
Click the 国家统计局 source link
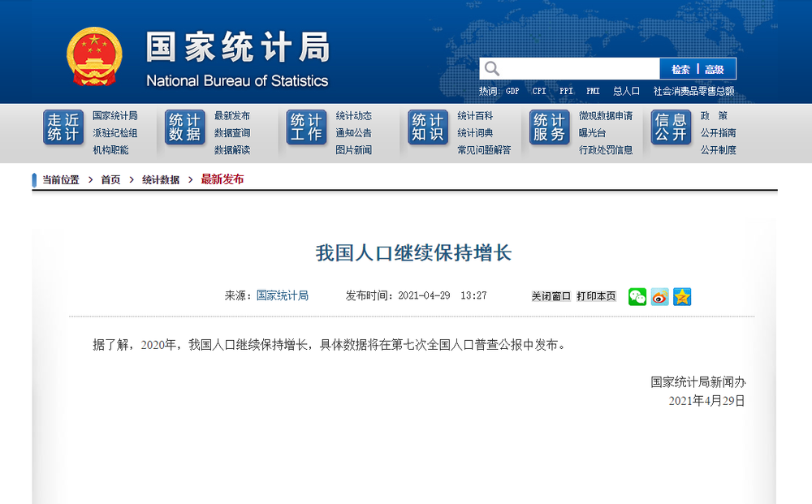pyautogui.click(x=283, y=295)
